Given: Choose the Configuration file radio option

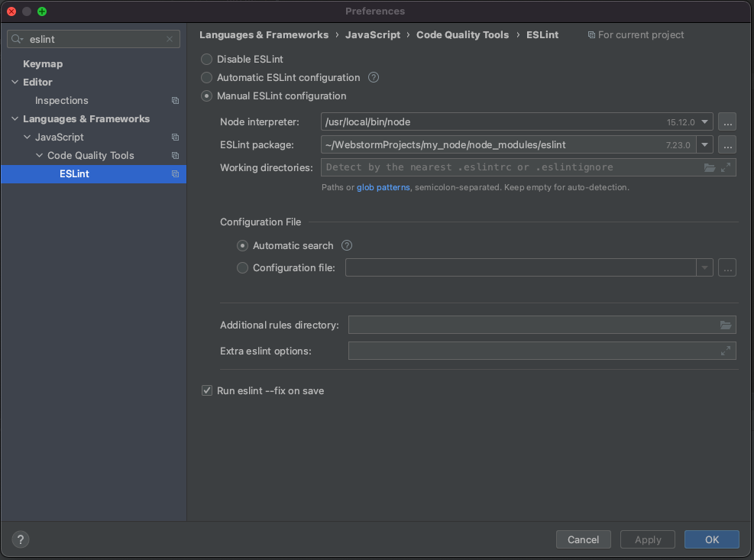Looking at the screenshot, I should click(242, 267).
